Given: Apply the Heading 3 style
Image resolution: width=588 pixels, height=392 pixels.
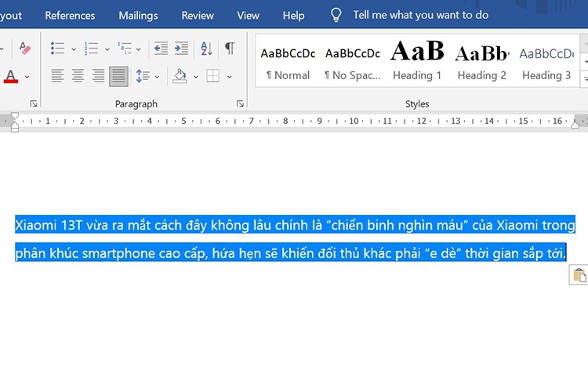Looking at the screenshot, I should 546,63.
